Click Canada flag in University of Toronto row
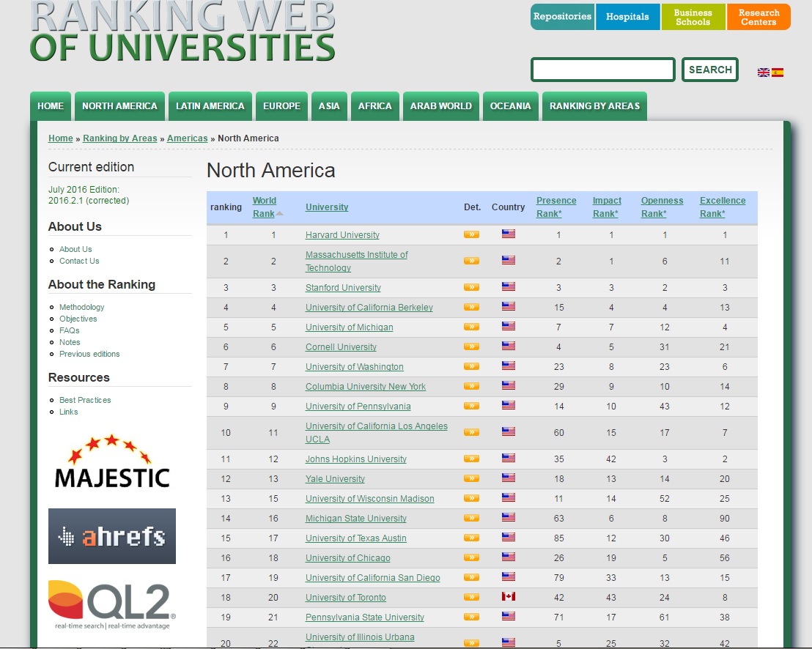Screen dimensions: 812x649 pos(509,596)
